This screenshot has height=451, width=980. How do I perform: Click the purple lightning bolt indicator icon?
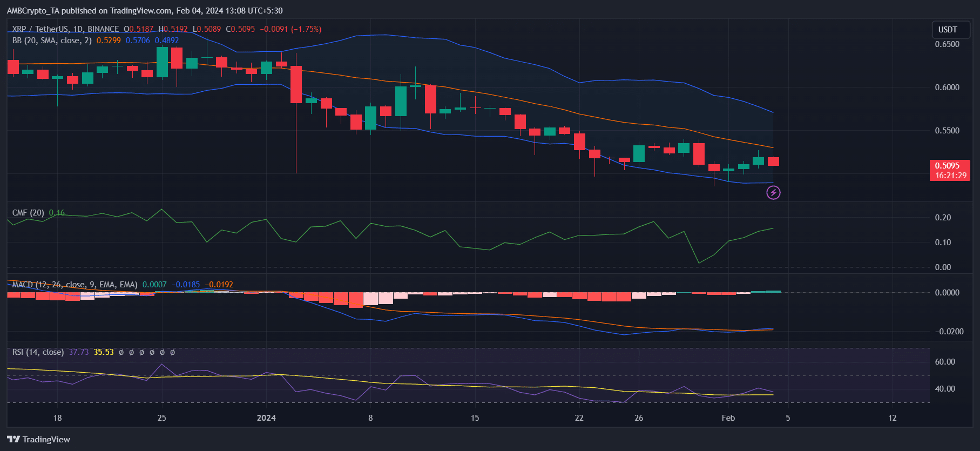coord(773,192)
